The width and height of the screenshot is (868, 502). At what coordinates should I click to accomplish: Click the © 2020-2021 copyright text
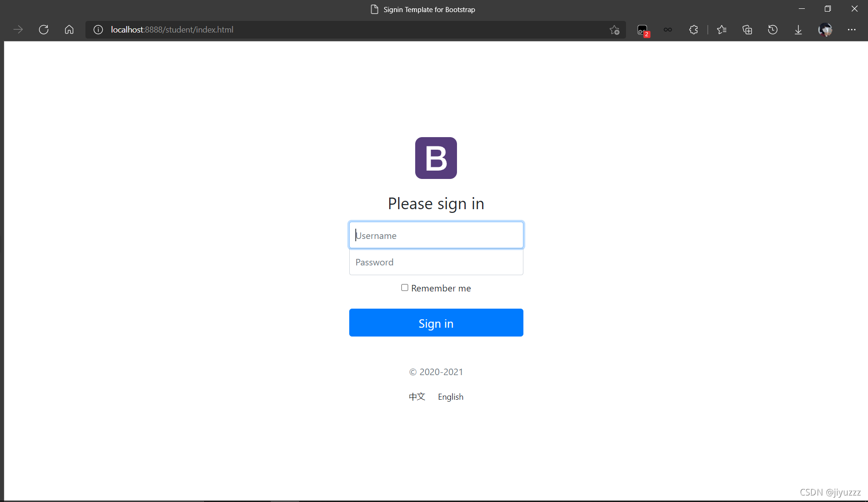(436, 372)
